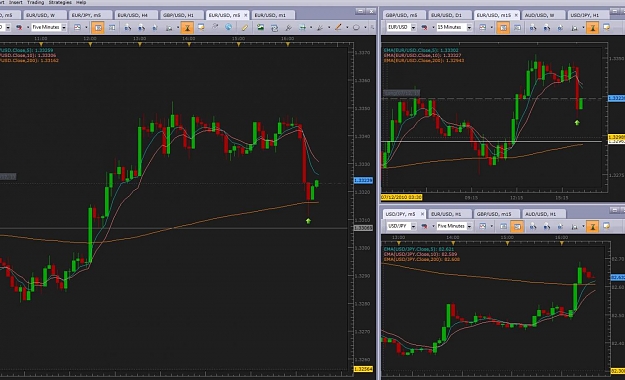The height and width of the screenshot is (380, 625).
Task: Click the note/comment icon in left toolbar
Action: coord(201,27)
